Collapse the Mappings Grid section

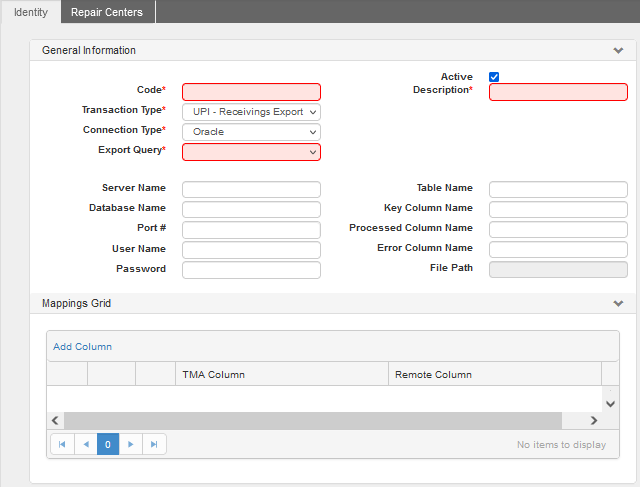pos(618,303)
